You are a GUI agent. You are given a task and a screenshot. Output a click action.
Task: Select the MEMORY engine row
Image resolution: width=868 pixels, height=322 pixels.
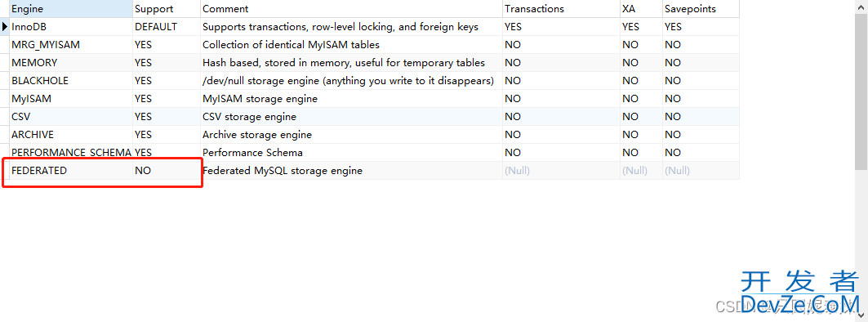(374, 63)
